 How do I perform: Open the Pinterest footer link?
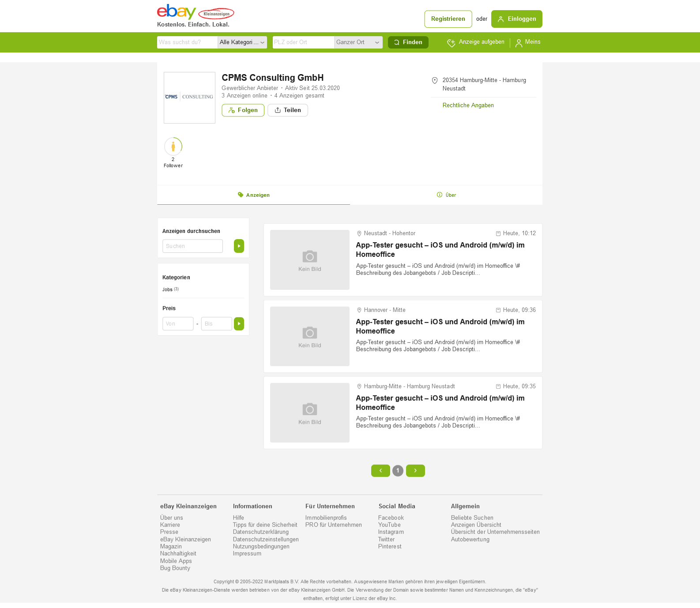click(390, 547)
